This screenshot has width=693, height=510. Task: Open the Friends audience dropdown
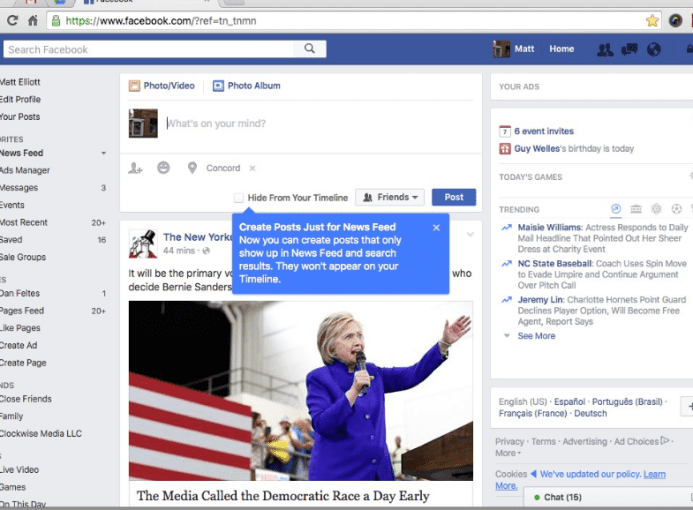point(390,198)
